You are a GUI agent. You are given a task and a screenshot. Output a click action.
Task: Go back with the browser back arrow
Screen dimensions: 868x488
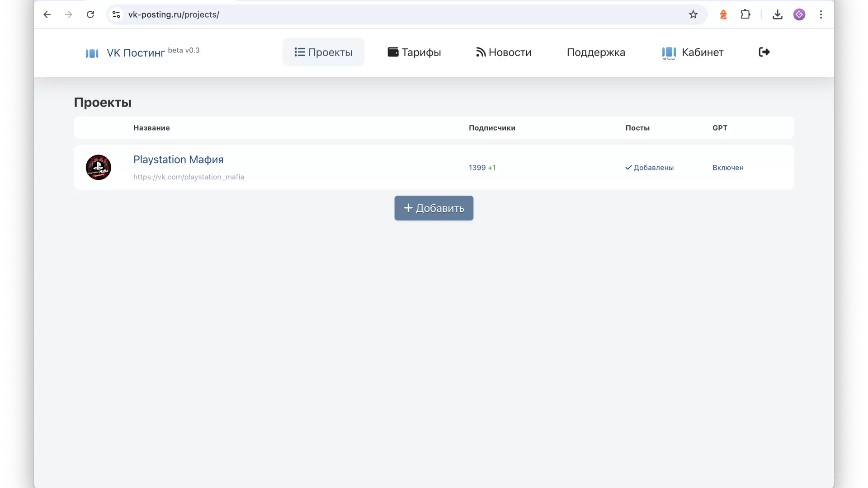point(47,14)
